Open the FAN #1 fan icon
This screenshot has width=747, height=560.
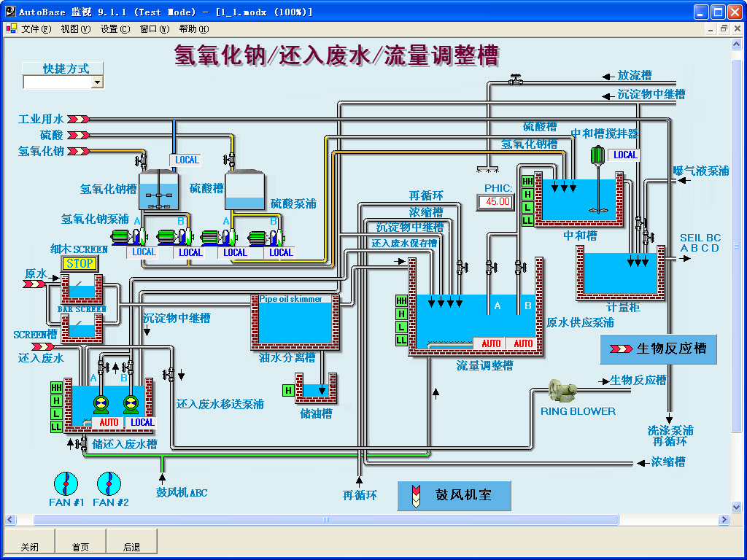pyautogui.click(x=66, y=482)
